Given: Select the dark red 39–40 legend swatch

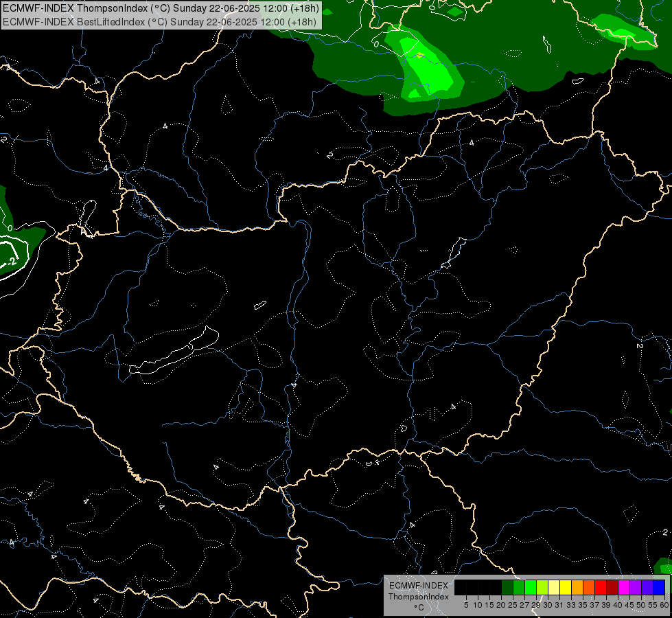Looking at the screenshot, I should [x=612, y=587].
